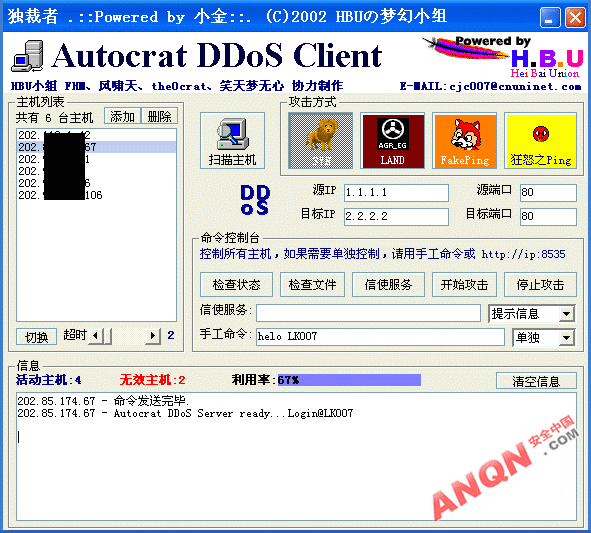Click the 清空信息 button

pyautogui.click(x=536, y=381)
